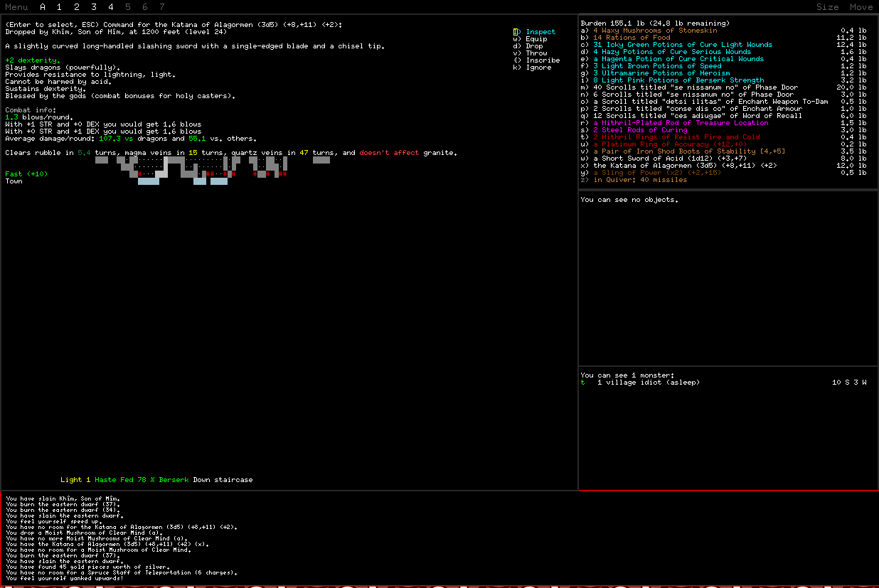Screen dimensions: 879x588
Task: Select 6 Scrolls of Phase Door row
Action: (723, 95)
